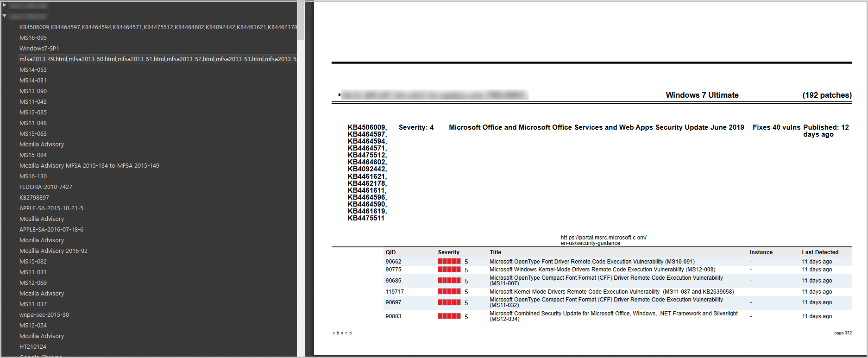
Task: Open the APPLE-SA-2016-07-18-6 bookmark
Action: point(51,230)
